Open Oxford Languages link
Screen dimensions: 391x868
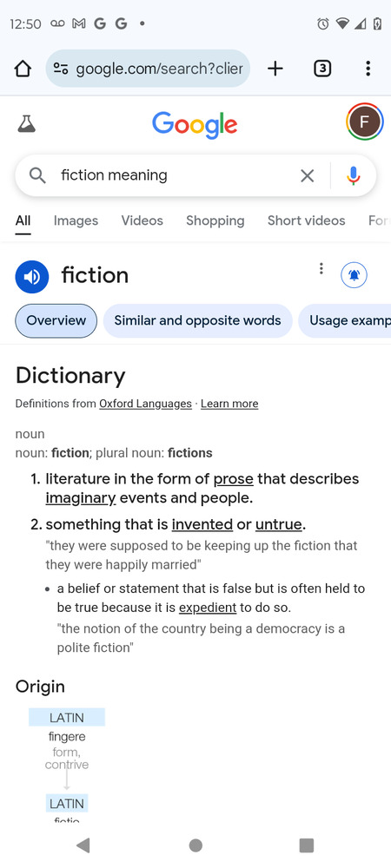145,404
